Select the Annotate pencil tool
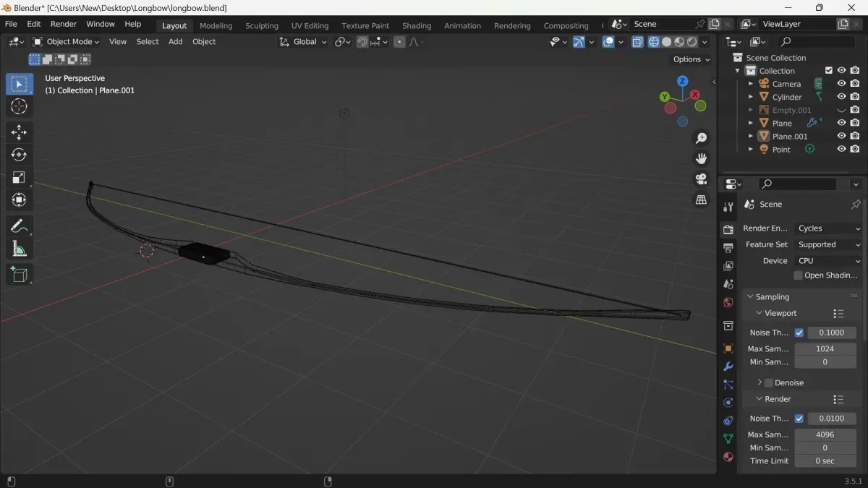868x488 pixels. (x=20, y=226)
